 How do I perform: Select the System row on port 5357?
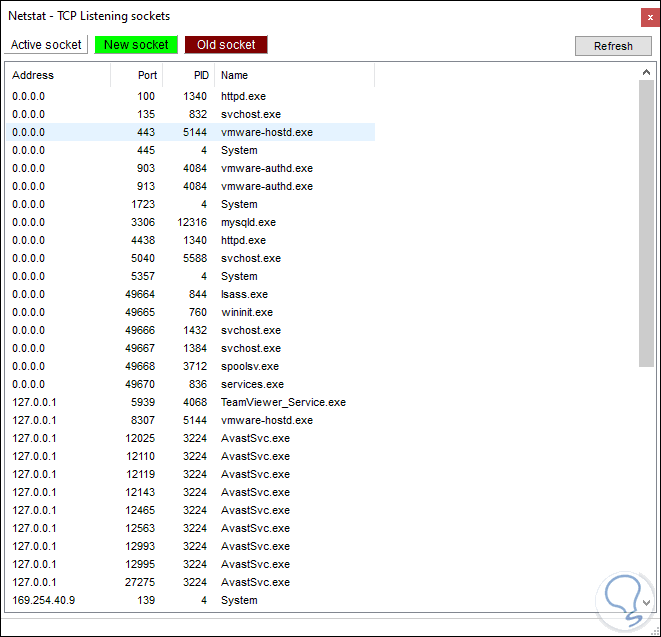191,276
